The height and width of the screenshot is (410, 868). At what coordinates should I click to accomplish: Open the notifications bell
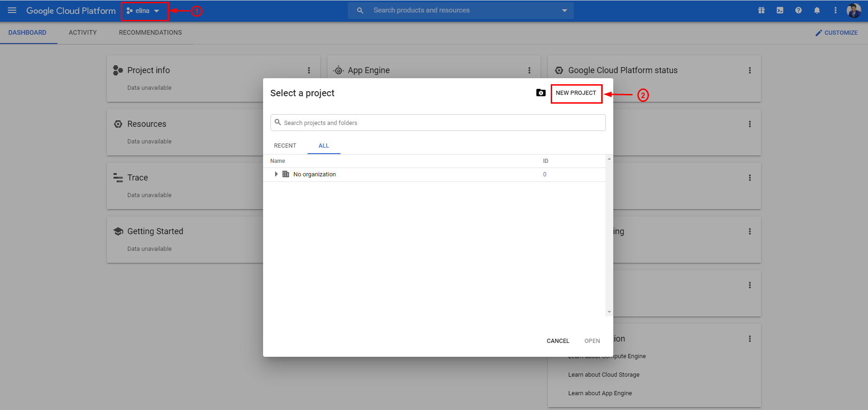click(817, 10)
